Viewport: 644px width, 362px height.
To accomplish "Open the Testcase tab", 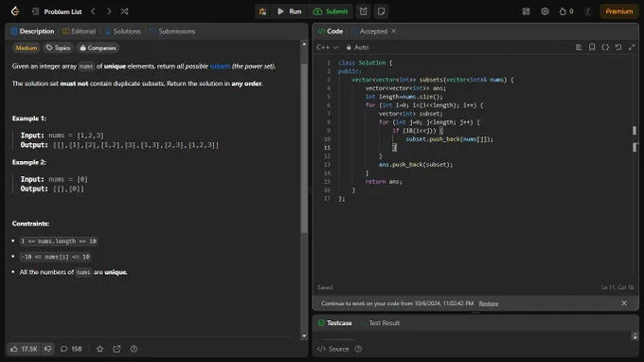I will pyautogui.click(x=335, y=323).
